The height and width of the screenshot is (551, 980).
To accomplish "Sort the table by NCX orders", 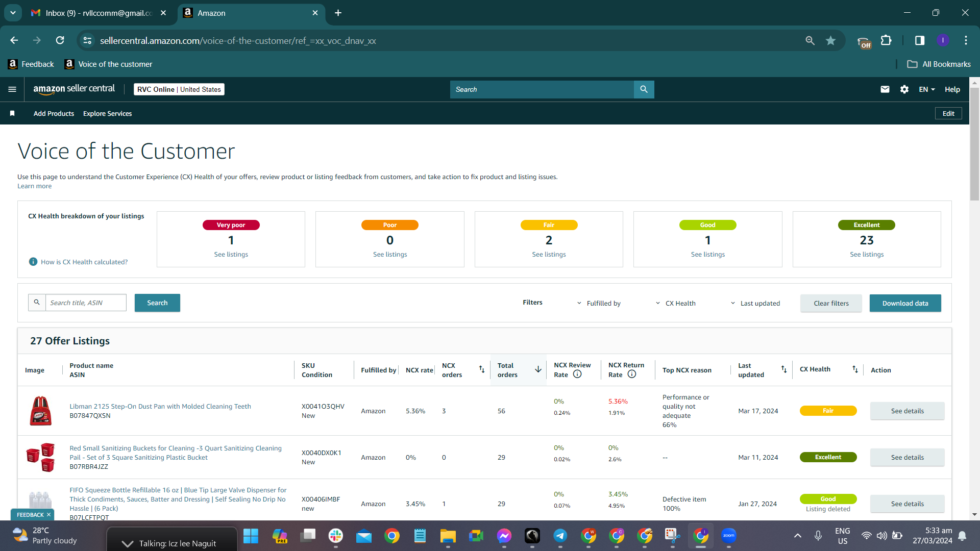I will coord(481,369).
